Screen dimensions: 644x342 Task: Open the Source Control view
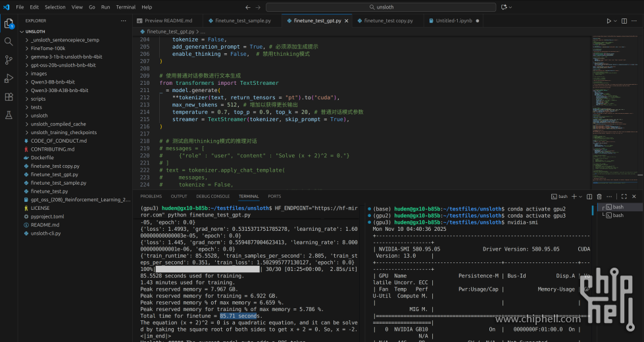(x=9, y=60)
